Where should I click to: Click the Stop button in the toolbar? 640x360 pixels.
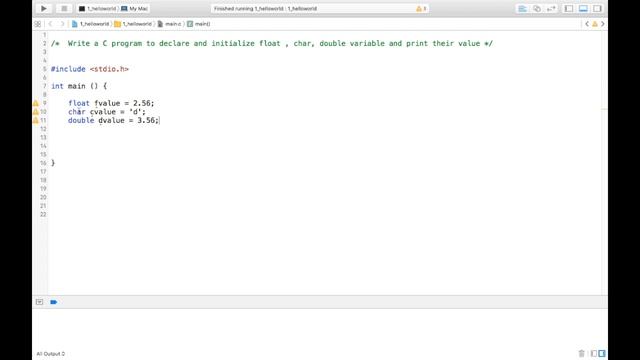[64, 9]
